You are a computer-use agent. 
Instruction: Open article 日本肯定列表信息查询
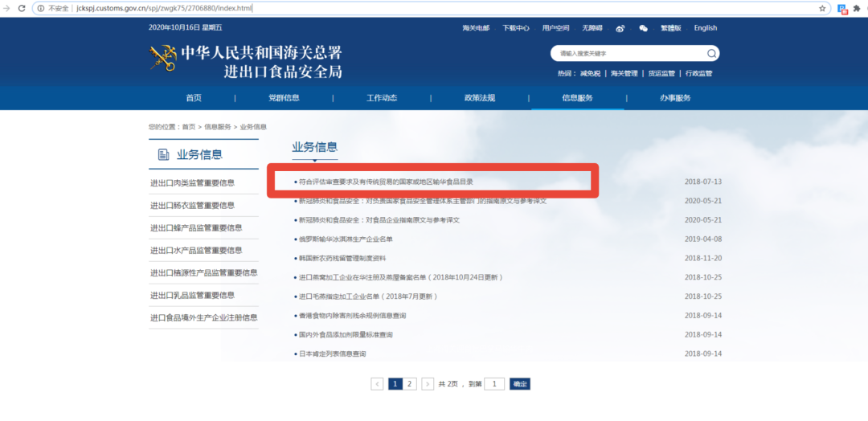(x=332, y=354)
